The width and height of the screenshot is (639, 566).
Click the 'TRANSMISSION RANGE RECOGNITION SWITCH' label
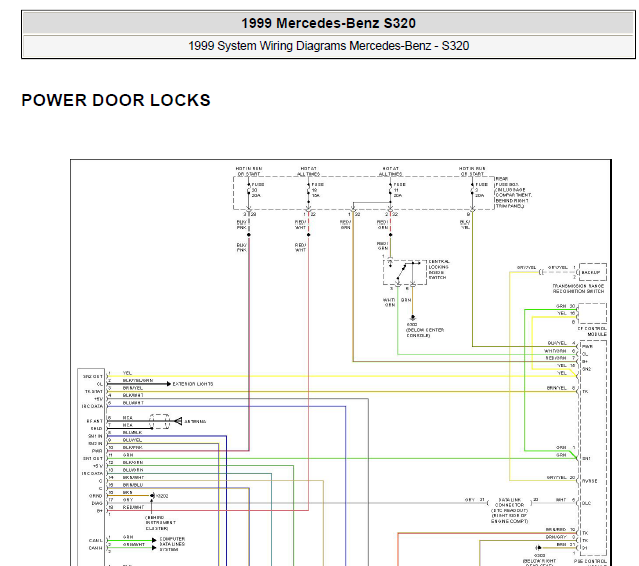pos(578,289)
